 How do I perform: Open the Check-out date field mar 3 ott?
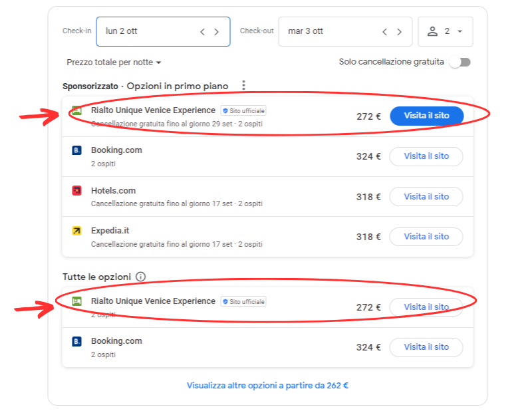point(345,31)
